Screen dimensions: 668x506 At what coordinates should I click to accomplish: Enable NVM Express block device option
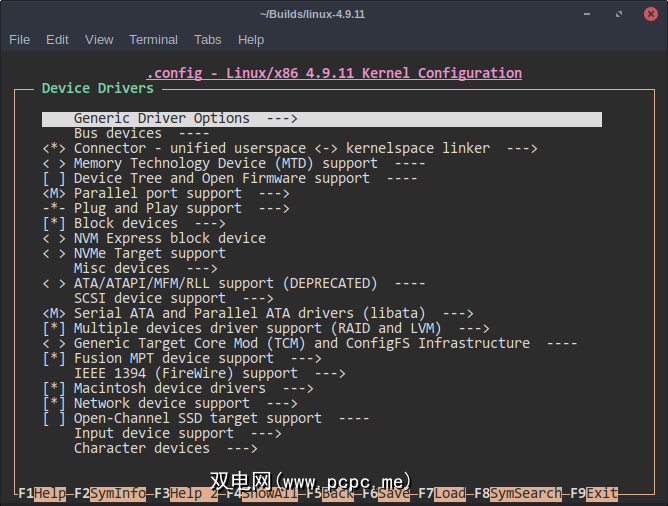pos(54,239)
